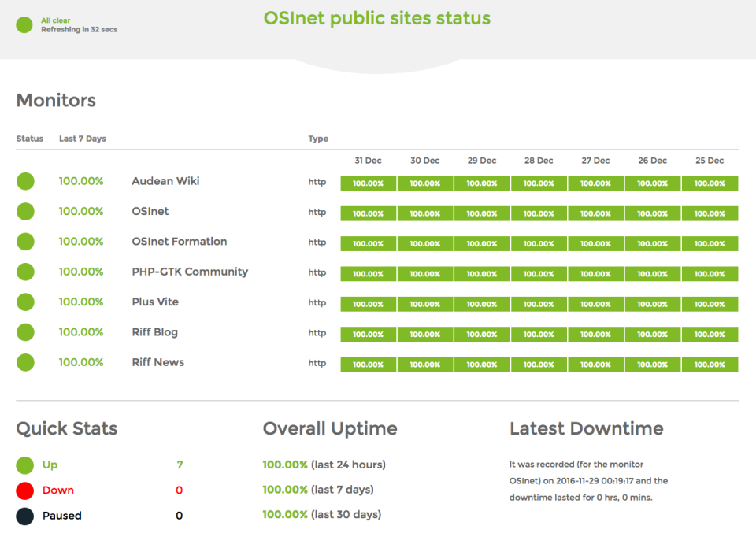Click the 25 Dec date header
This screenshot has width=756, height=533.
pyautogui.click(x=710, y=161)
